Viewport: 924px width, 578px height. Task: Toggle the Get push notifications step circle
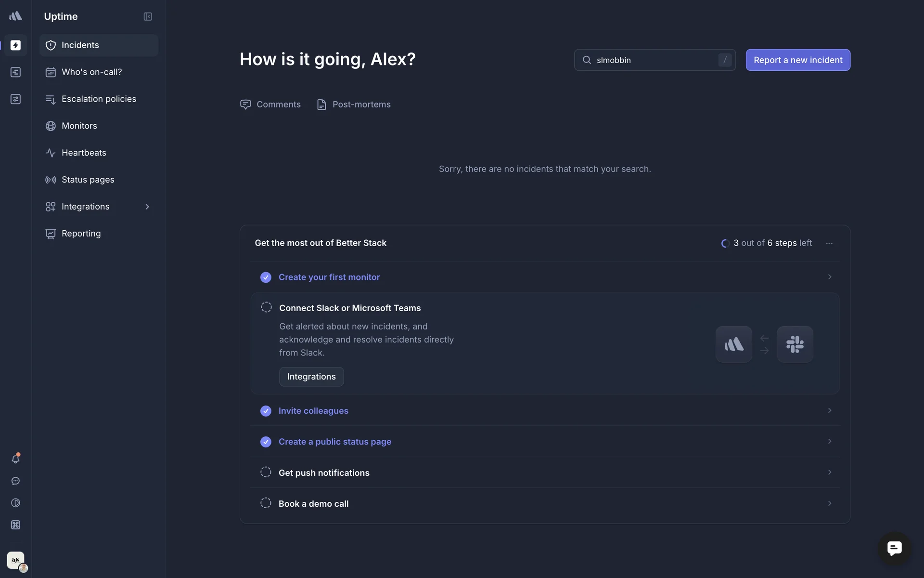pyautogui.click(x=266, y=473)
